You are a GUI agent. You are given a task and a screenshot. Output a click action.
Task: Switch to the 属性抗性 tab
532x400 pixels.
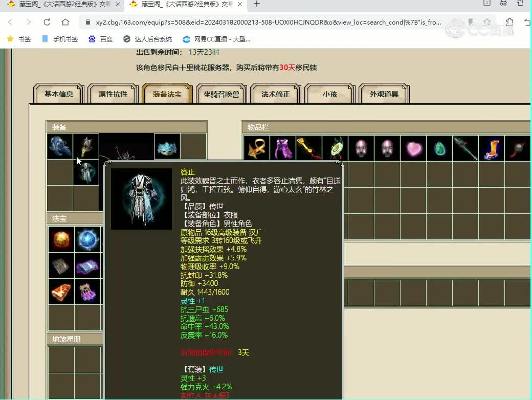(x=113, y=94)
